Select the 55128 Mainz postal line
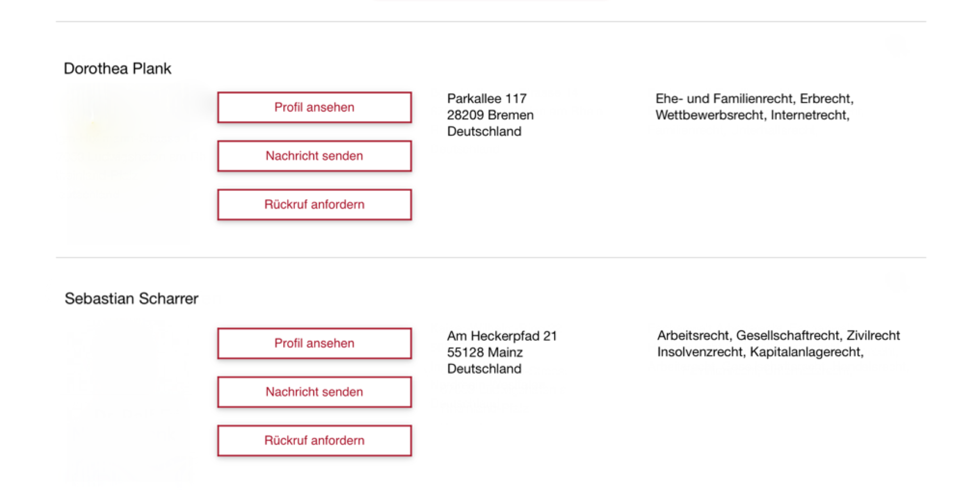The width and height of the screenshot is (980, 490). click(x=484, y=352)
